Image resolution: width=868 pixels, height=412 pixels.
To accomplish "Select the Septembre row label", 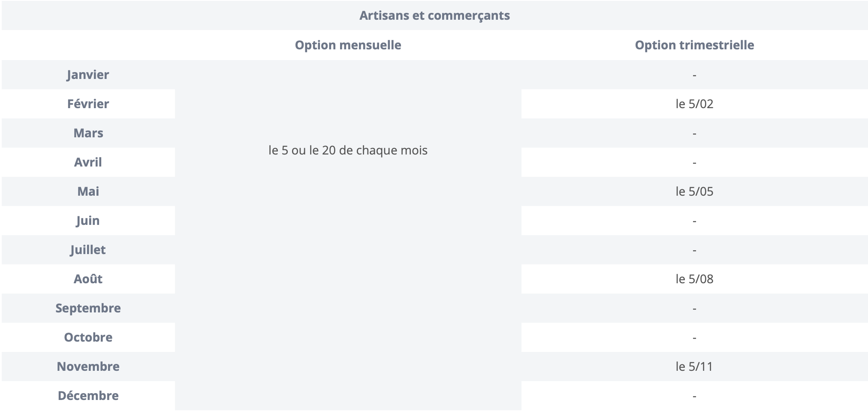I will (88, 308).
